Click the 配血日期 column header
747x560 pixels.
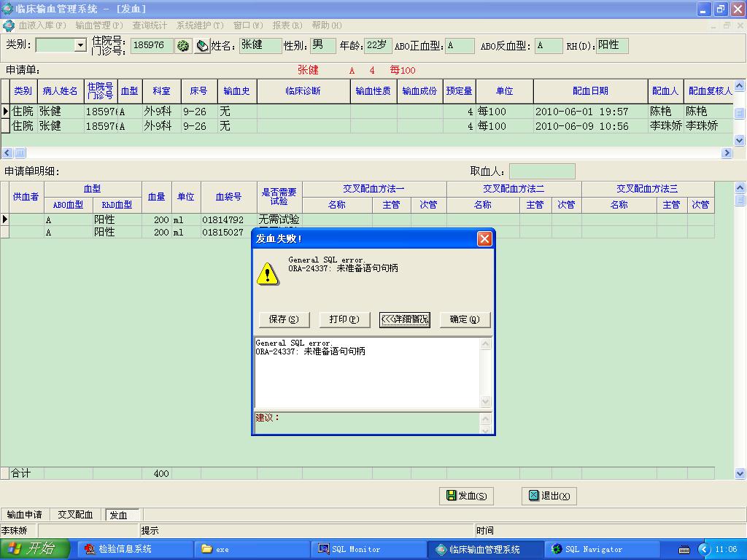[590, 91]
